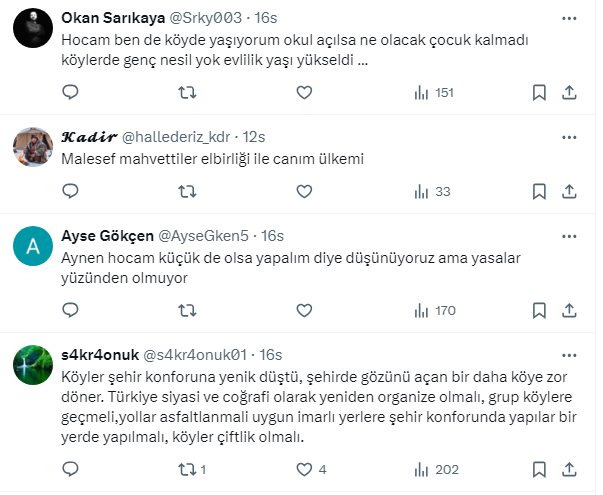The image size is (603, 495).
Task: Bookmark Ayse Gökçen's tweet
Action: [x=539, y=311]
